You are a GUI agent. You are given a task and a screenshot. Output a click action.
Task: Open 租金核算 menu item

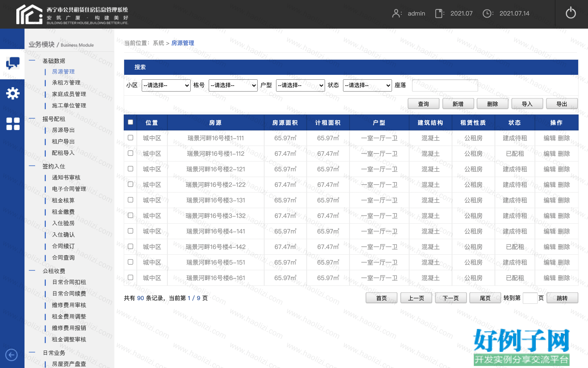tap(63, 200)
